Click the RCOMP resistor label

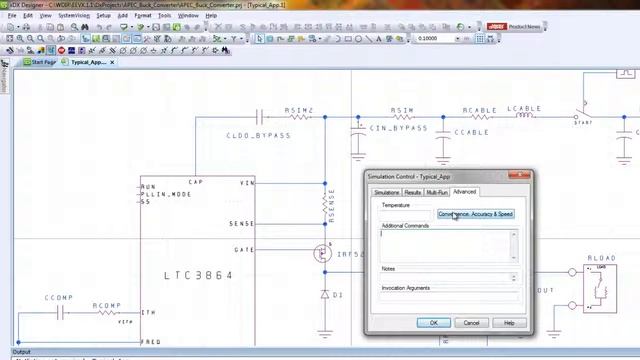point(107,305)
